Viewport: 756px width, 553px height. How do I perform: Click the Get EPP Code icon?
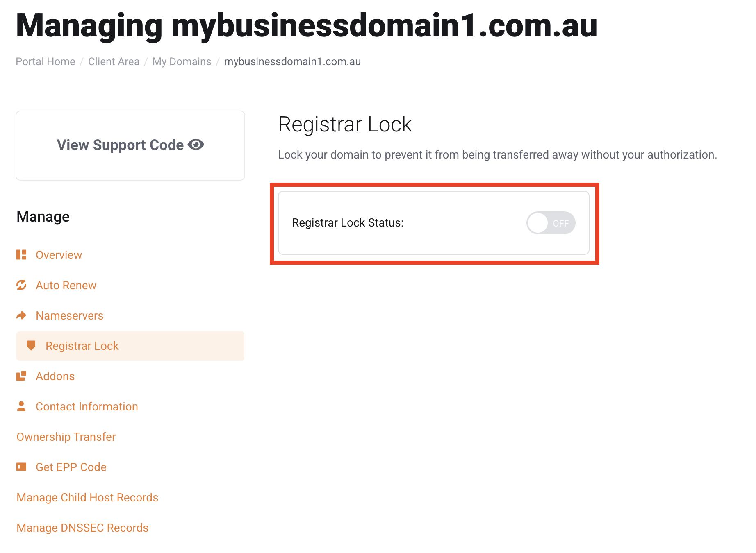click(21, 467)
